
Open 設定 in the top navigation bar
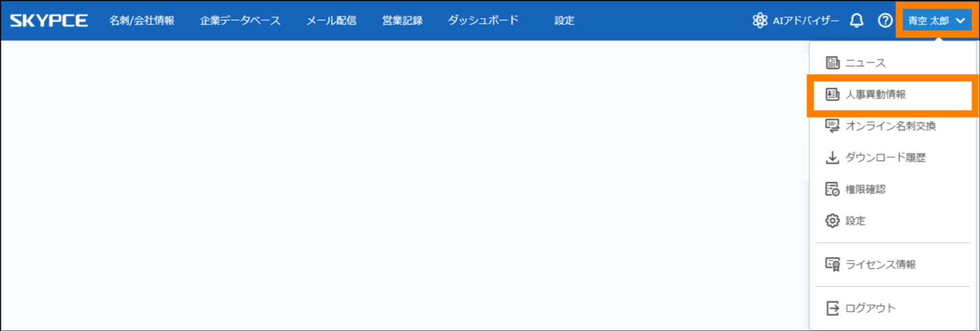(564, 21)
